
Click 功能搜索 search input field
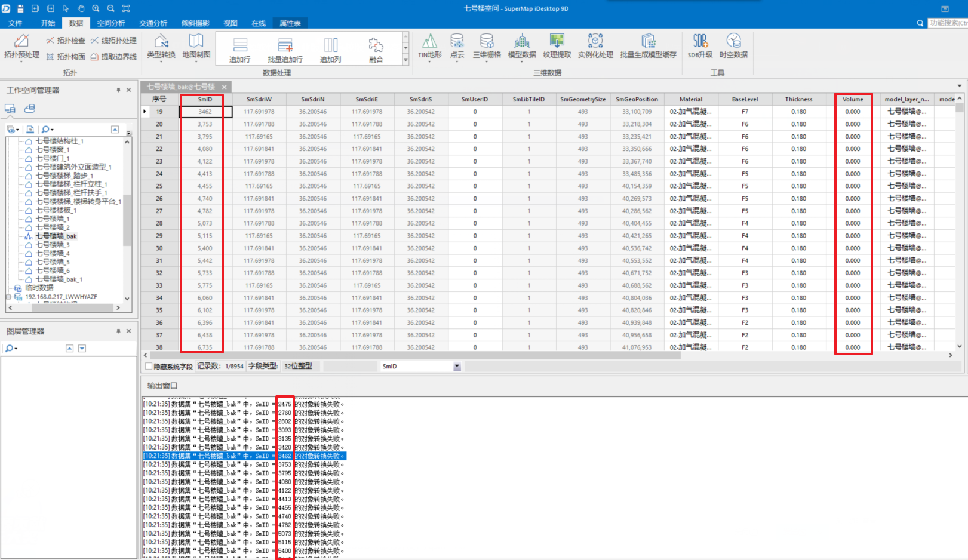click(948, 23)
